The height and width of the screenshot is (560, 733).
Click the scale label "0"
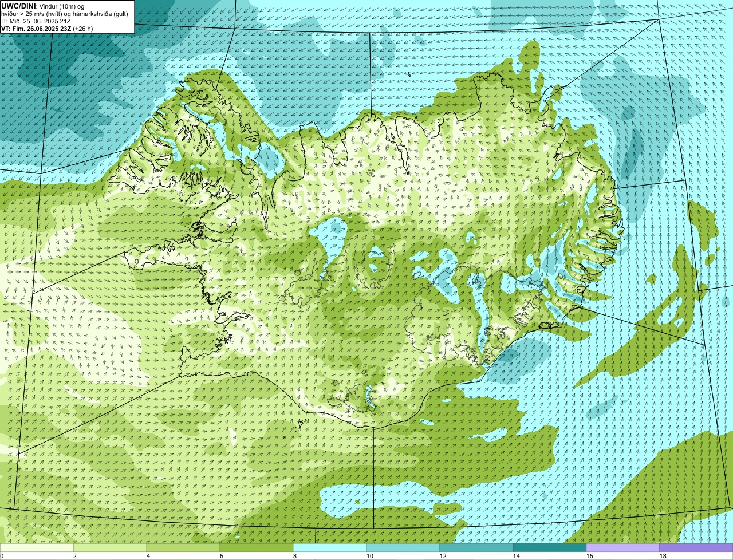point(2,556)
